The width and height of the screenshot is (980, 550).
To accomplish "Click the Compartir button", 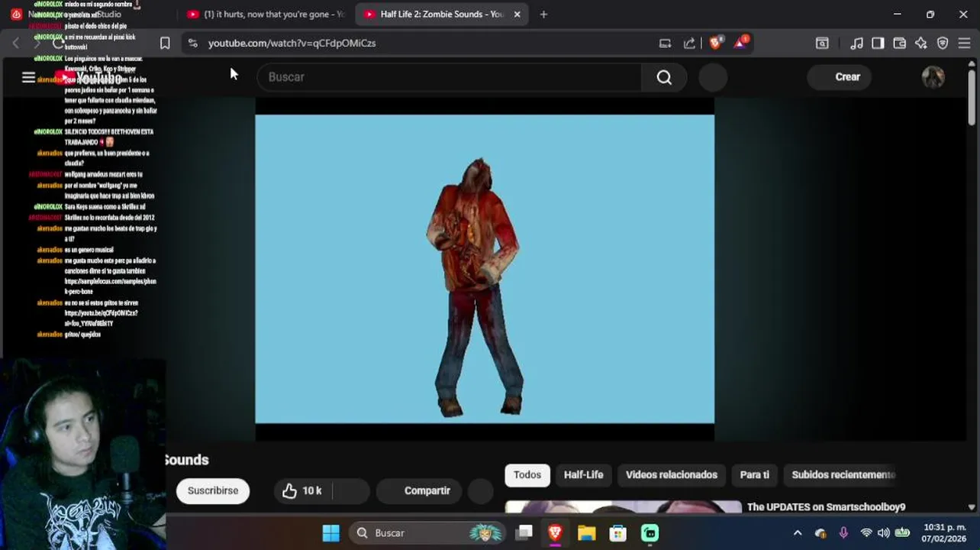I will coord(418,491).
